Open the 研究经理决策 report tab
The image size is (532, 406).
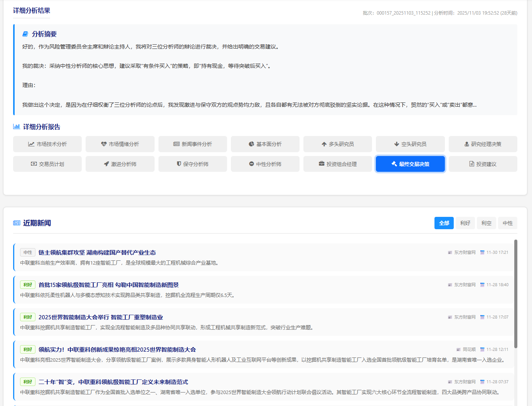[x=483, y=144]
